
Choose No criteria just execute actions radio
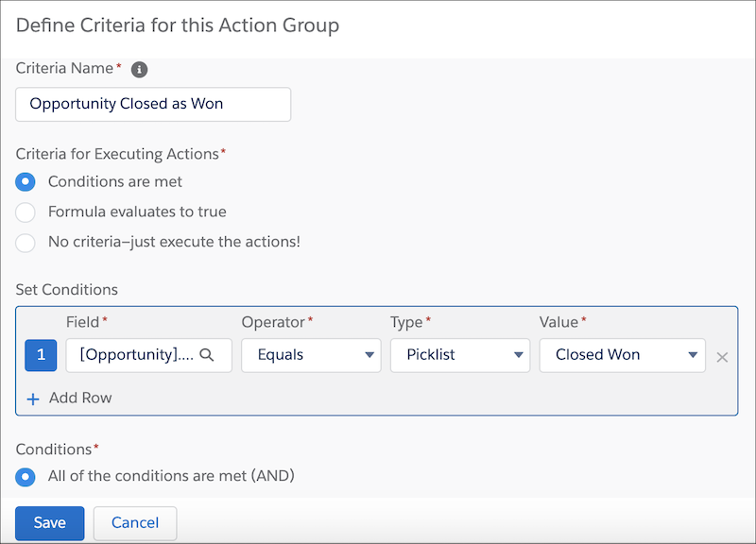pos(26,243)
